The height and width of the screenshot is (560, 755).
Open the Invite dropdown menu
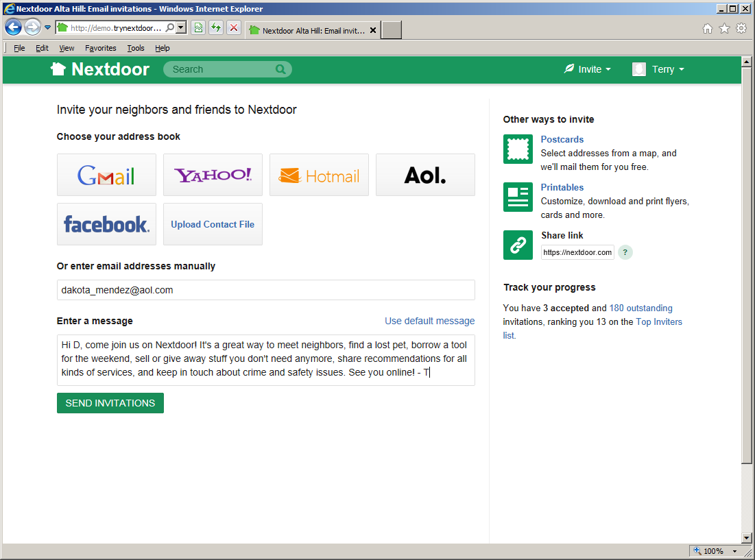click(x=587, y=69)
